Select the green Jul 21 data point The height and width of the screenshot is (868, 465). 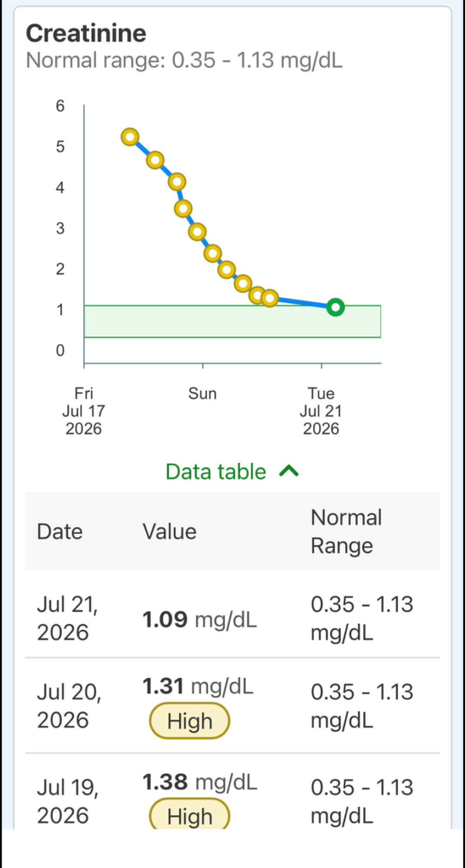point(335,307)
